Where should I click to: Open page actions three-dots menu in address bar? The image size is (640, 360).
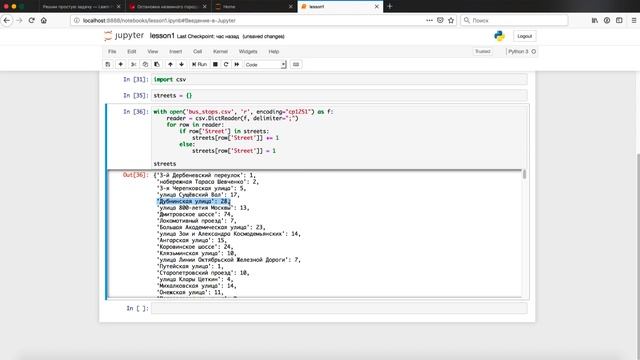(x=429, y=20)
